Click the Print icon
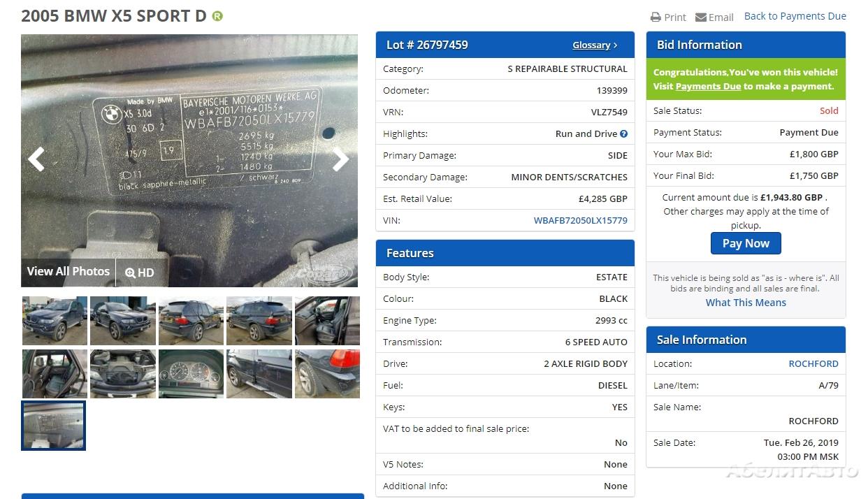 [656, 17]
